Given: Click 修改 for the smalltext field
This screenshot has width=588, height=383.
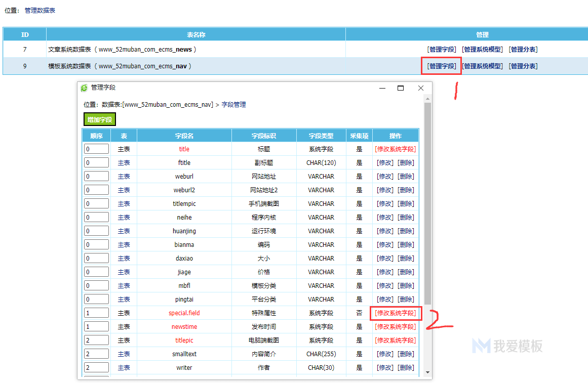Looking at the screenshot, I should (x=385, y=354).
